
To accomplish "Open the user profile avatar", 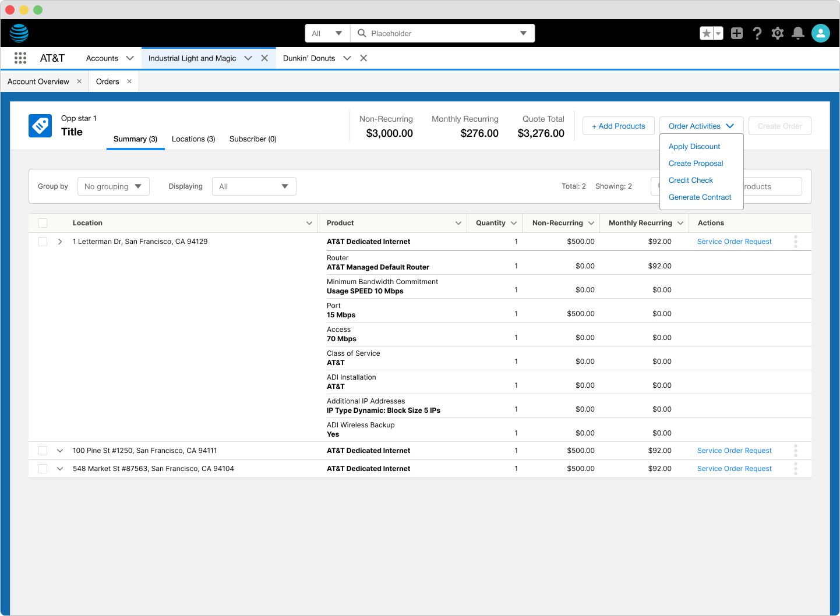I will click(821, 33).
